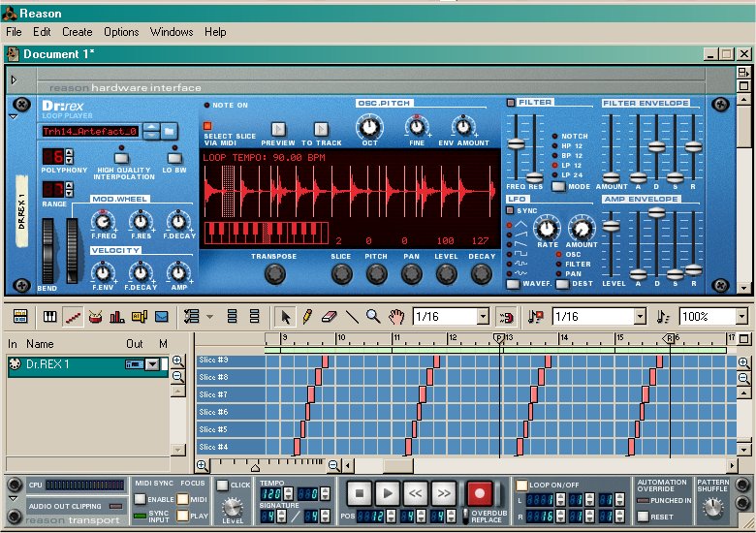Open the Options menu
756x533 pixels.
coord(121,32)
